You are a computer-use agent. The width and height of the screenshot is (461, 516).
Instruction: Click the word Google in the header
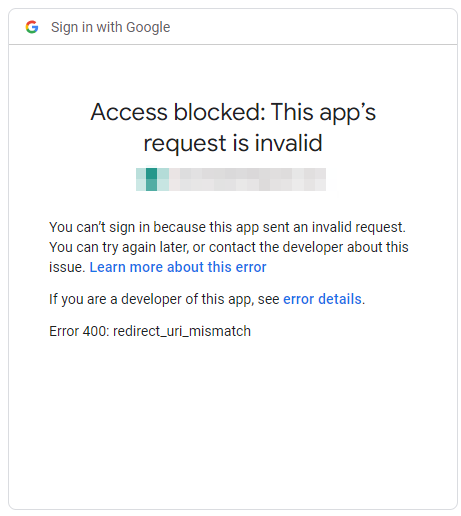pyautogui.click(x=148, y=27)
